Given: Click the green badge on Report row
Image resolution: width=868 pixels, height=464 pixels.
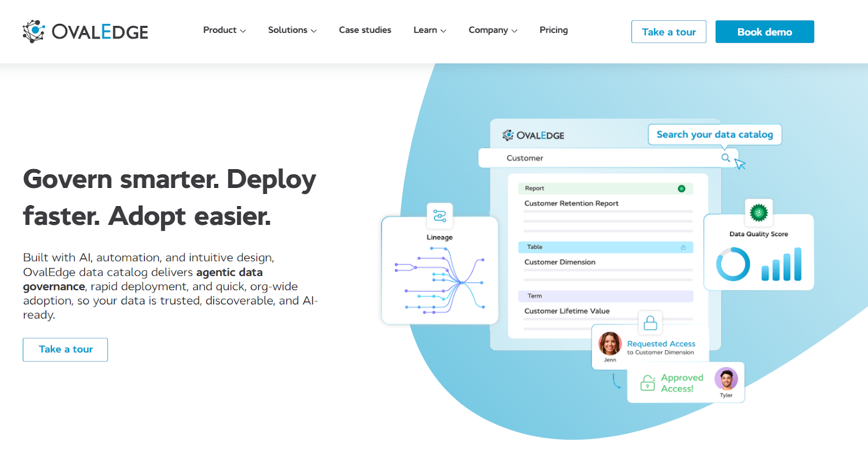Looking at the screenshot, I should [681, 188].
